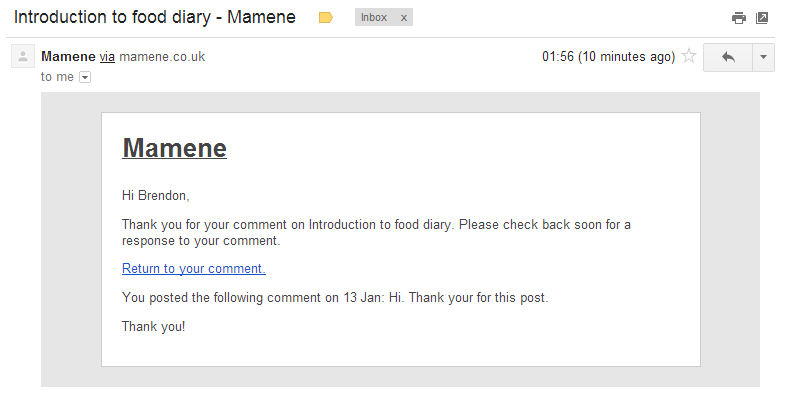Remove the Inbox label with its x
Image resolution: width=789 pixels, height=407 pixels.
pyautogui.click(x=404, y=18)
